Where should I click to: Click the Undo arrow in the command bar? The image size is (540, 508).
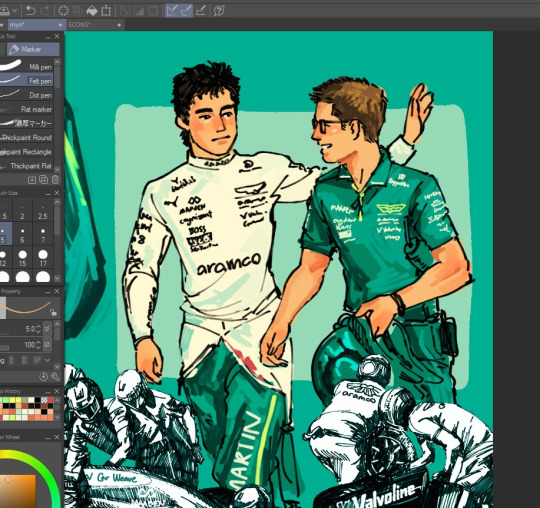pos(31,11)
